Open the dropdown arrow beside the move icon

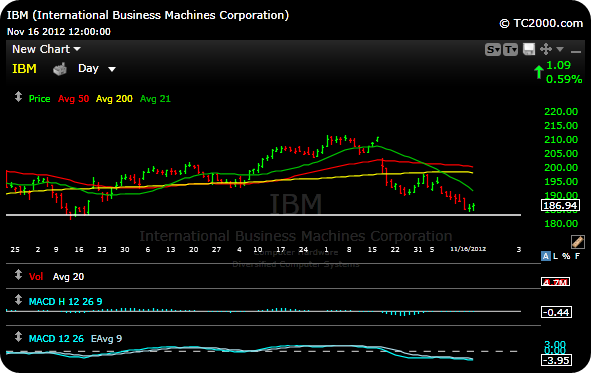pos(560,49)
